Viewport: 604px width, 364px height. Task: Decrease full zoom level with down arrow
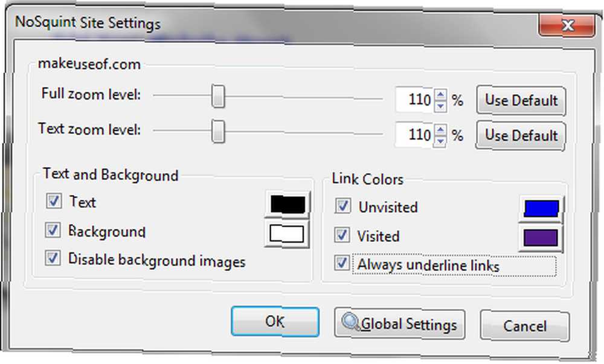[440, 106]
